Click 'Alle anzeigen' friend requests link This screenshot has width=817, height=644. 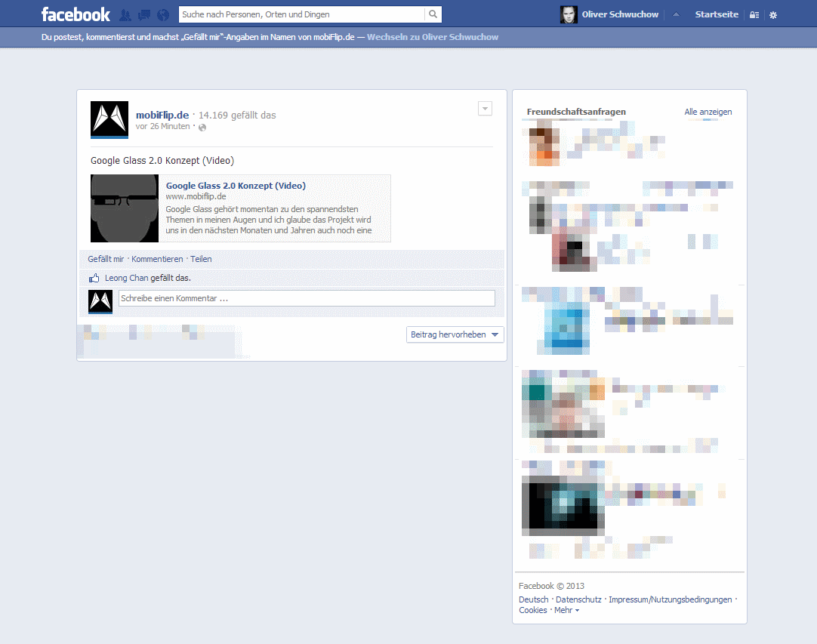pos(708,112)
